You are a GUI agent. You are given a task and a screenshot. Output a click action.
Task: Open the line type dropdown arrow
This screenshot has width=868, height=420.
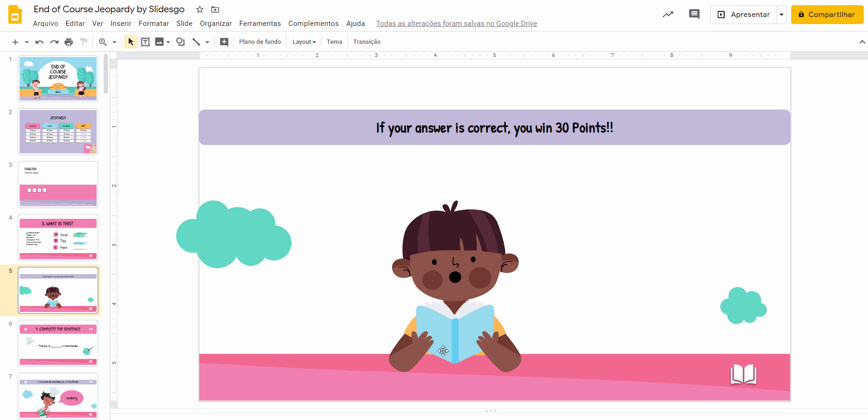(207, 42)
